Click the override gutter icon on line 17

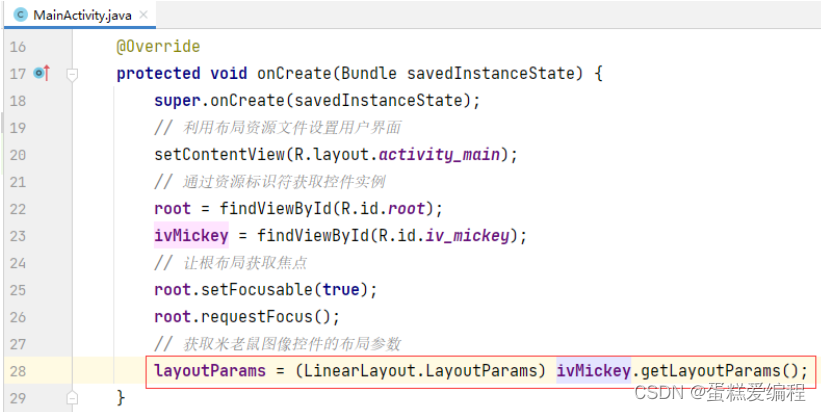pyautogui.click(x=42, y=73)
